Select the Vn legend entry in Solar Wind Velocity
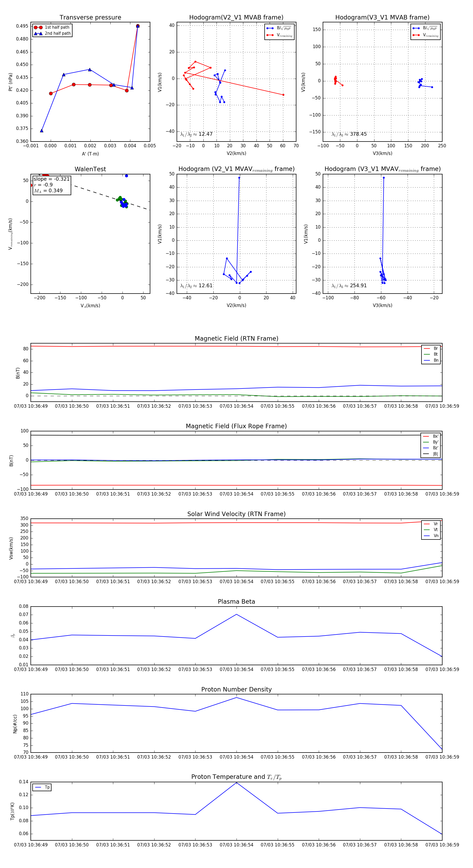Image resolution: width=473 pixels, height=868 pixels. point(431,536)
